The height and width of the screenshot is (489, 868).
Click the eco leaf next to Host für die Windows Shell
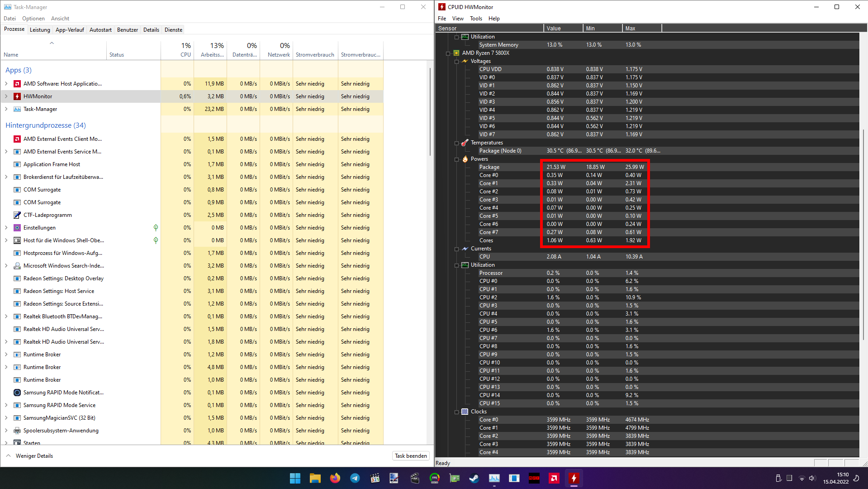(x=156, y=240)
